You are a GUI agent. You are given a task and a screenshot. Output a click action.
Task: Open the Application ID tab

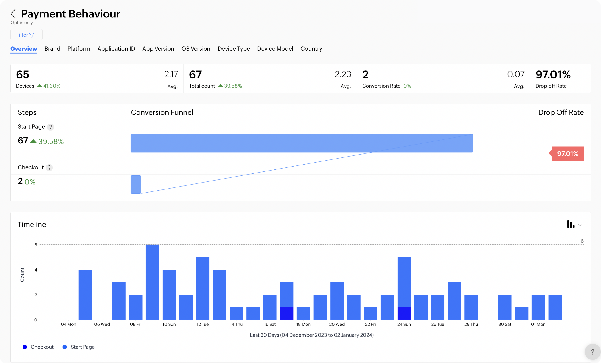tap(116, 49)
